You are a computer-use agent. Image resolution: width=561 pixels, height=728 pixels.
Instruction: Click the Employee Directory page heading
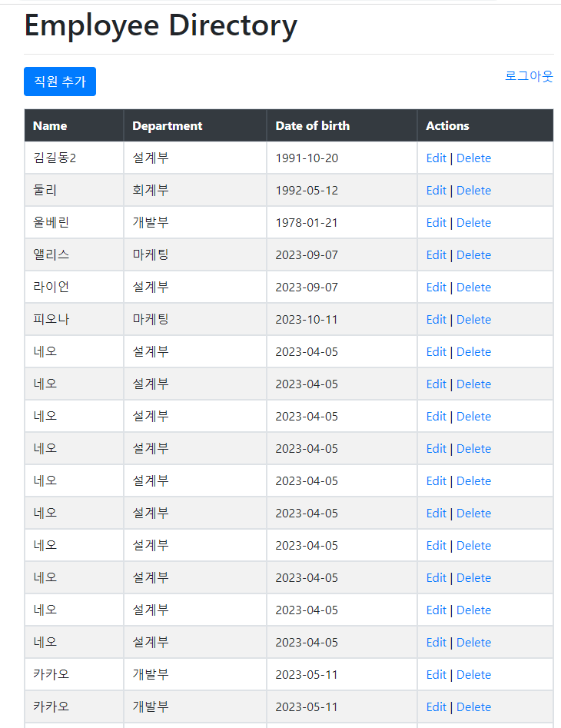pos(161,26)
